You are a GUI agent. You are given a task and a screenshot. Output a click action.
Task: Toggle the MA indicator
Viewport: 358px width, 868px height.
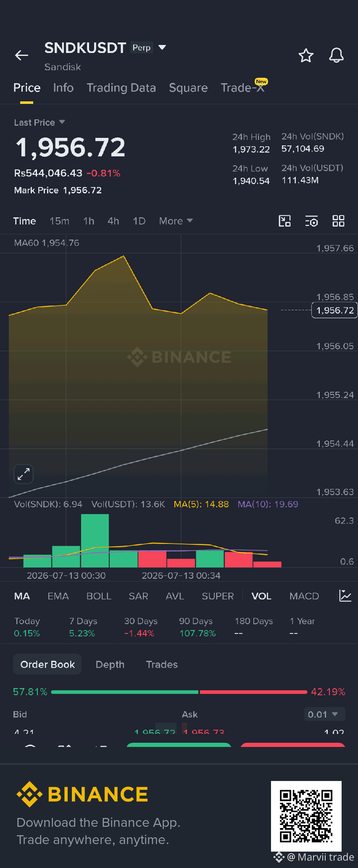[22, 596]
